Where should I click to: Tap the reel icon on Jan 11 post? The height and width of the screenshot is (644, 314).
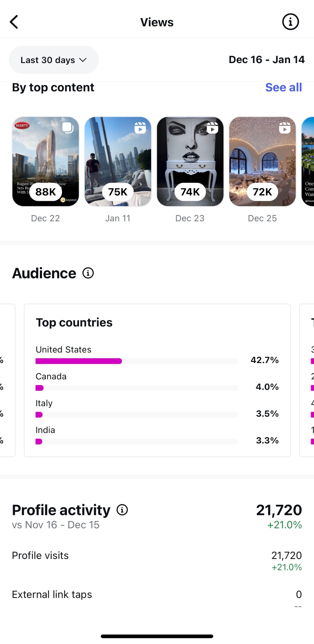click(x=140, y=128)
